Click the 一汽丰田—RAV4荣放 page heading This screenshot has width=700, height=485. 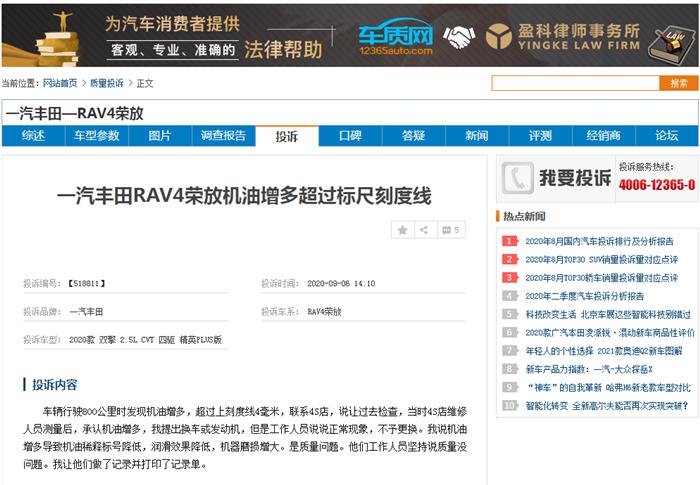pos(75,113)
